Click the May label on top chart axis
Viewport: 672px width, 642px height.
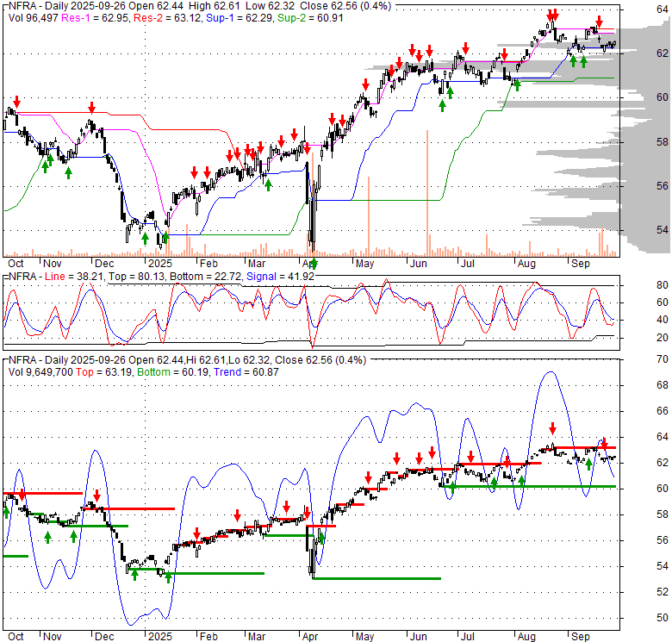tap(364, 264)
